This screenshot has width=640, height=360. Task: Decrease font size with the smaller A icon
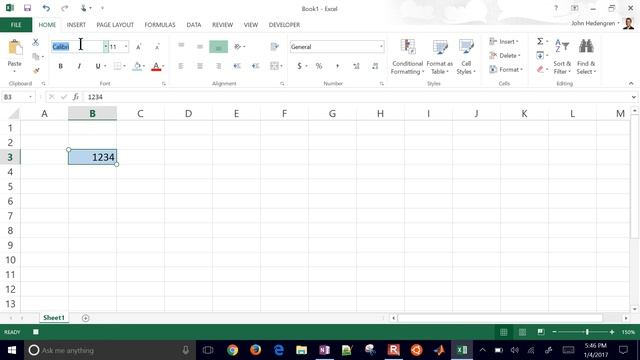pyautogui.click(x=157, y=47)
